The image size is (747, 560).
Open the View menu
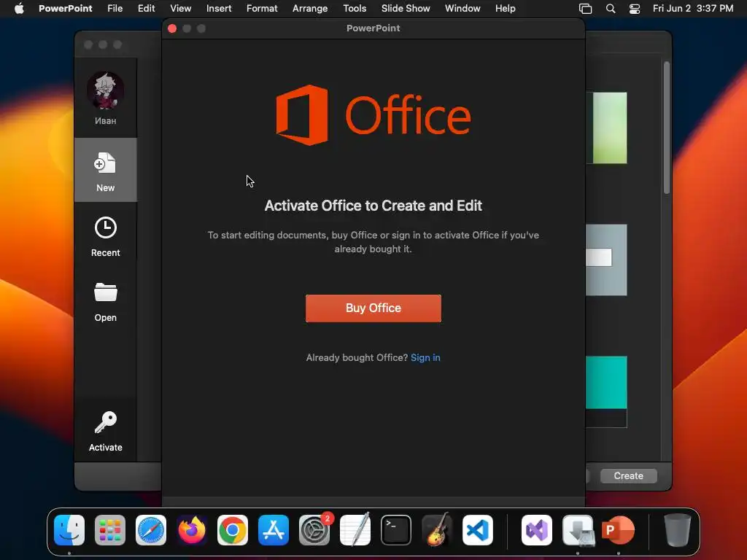[x=181, y=9]
